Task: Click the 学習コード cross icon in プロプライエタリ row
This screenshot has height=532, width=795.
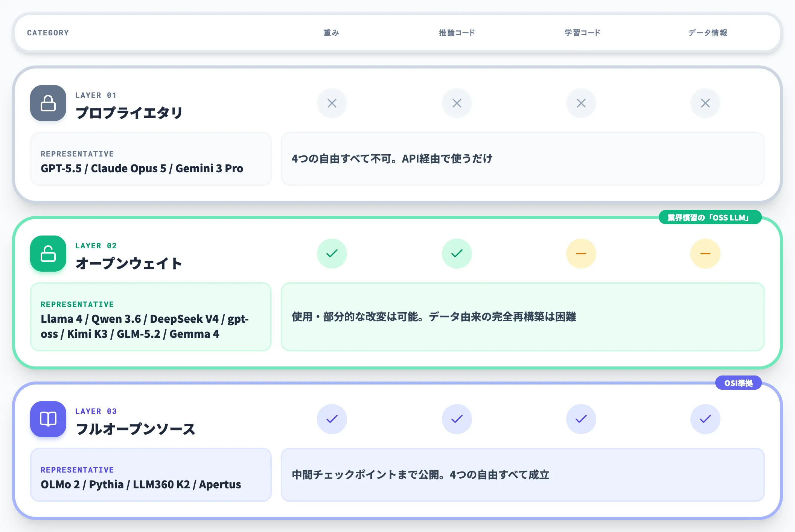Action: click(x=581, y=103)
